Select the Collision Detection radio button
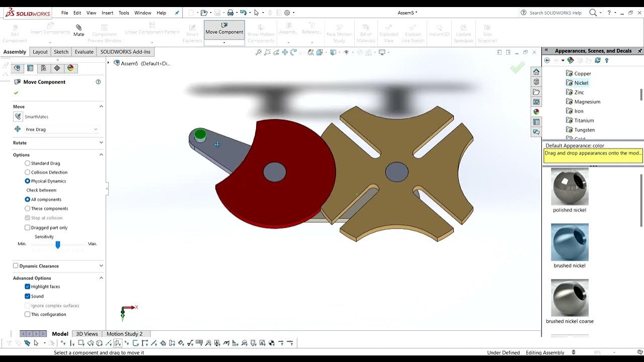 coord(27,172)
